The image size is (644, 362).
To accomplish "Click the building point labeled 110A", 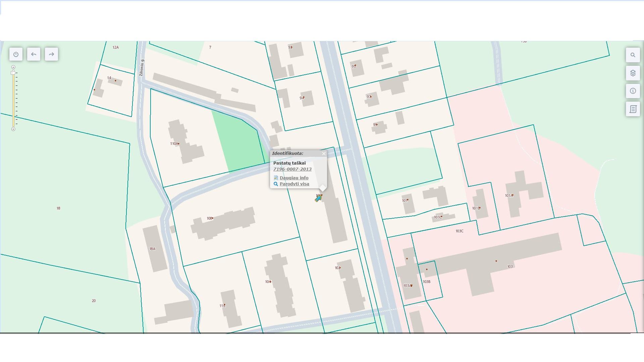I will [x=178, y=144].
